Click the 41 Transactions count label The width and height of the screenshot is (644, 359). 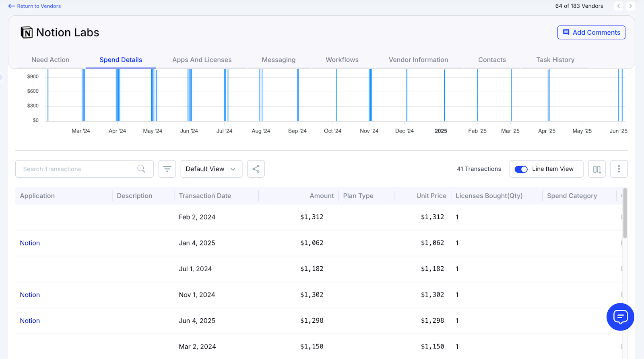479,169
